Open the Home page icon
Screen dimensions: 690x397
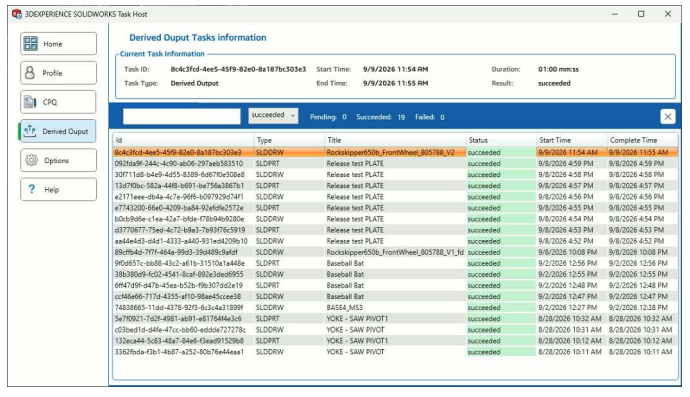30,44
